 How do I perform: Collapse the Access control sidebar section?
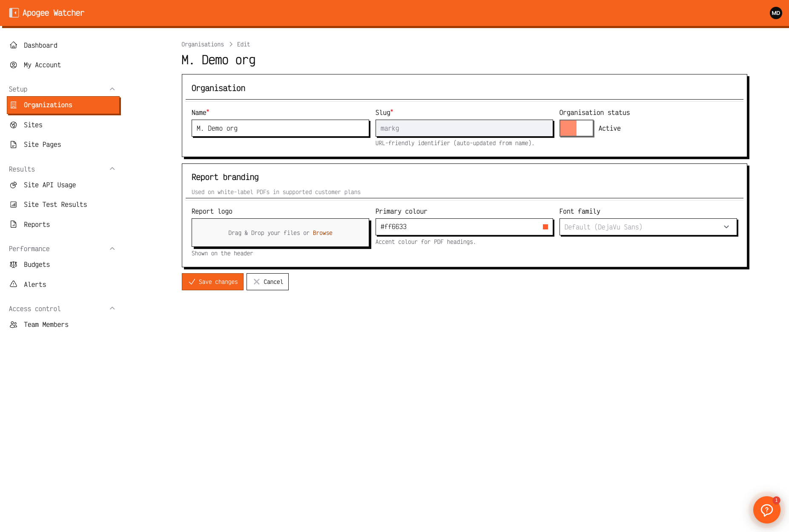coord(112,309)
